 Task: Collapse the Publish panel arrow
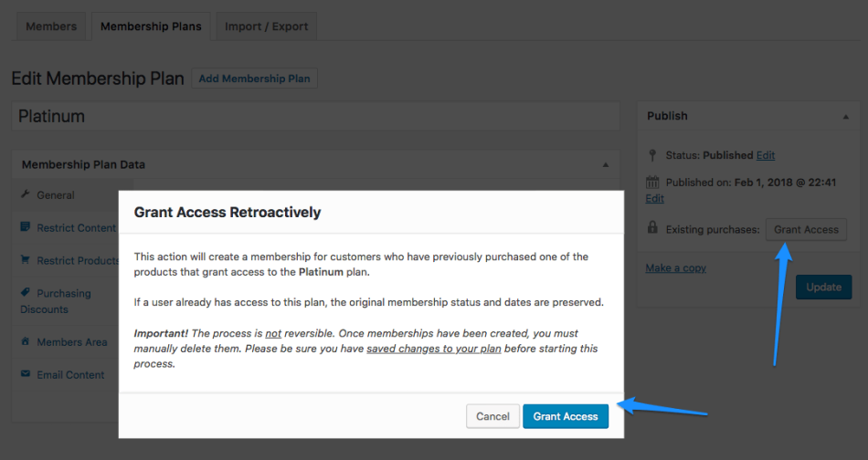[x=846, y=117]
